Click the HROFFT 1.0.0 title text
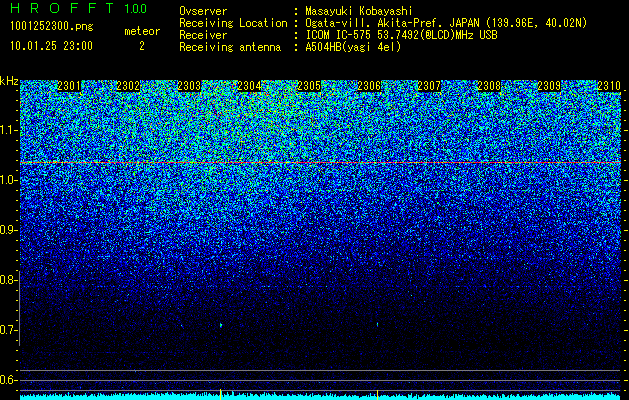The height and width of the screenshot is (400, 629). (78, 8)
